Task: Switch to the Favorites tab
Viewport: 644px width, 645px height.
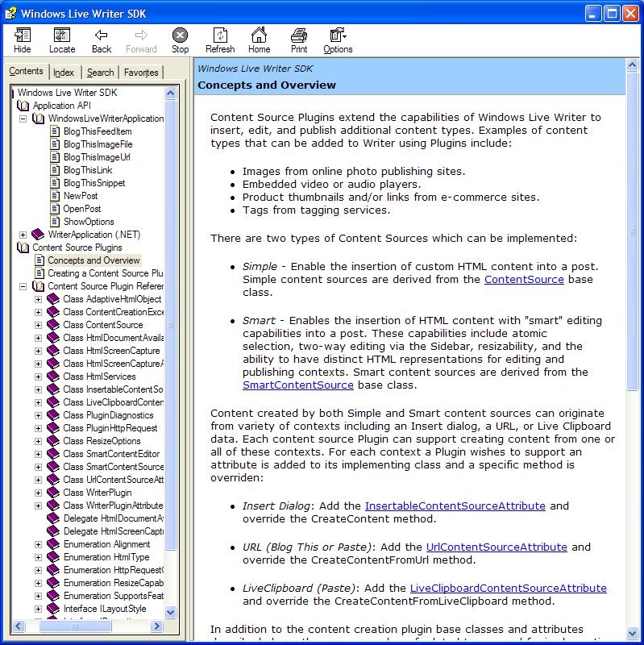Action: coord(141,73)
